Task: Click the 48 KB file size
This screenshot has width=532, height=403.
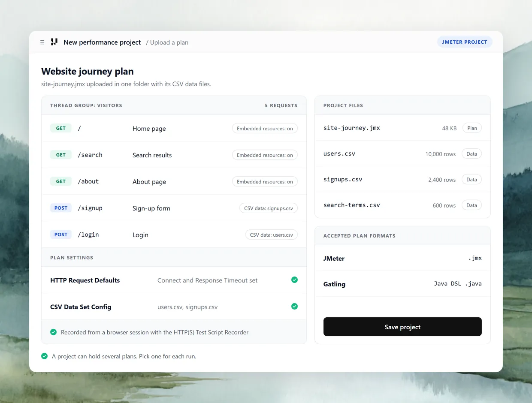Action: (x=449, y=128)
